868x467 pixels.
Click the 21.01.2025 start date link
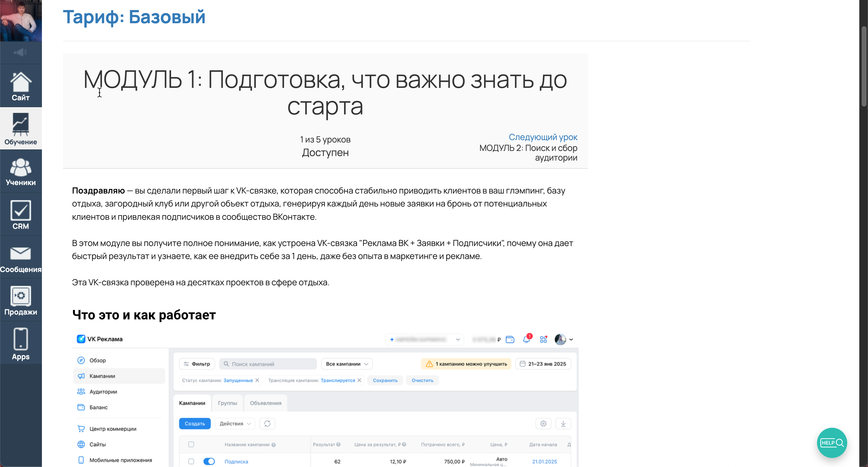[x=544, y=461]
